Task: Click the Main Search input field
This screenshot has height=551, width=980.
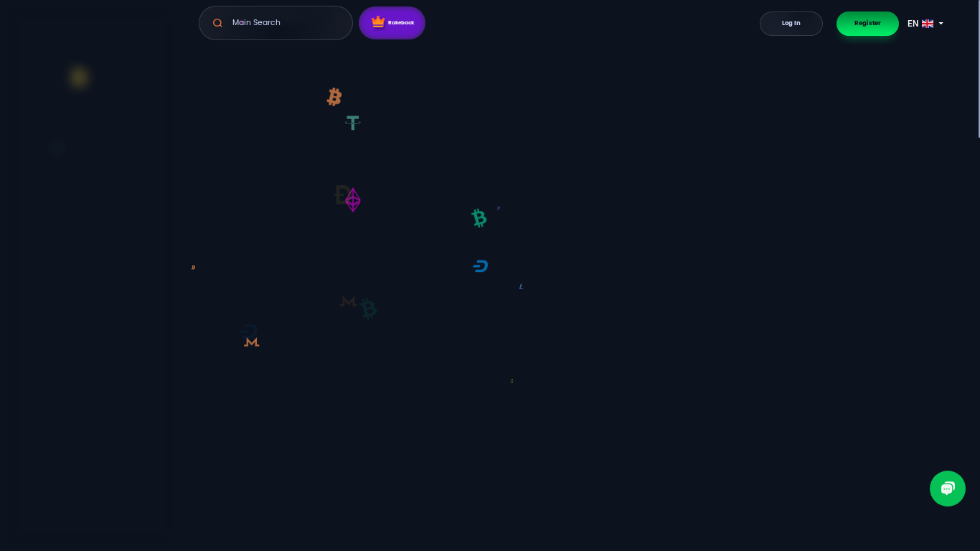Action: point(275,23)
